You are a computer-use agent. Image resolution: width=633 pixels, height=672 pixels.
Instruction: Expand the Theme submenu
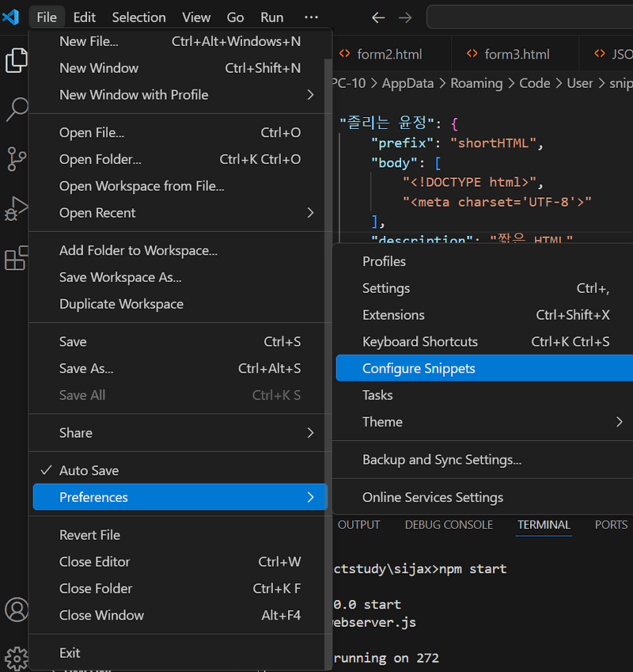point(382,421)
